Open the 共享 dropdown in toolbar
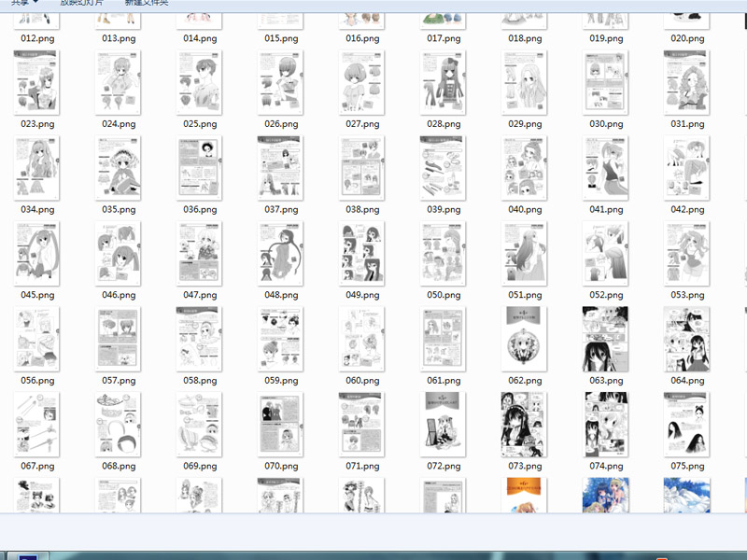Image resolution: width=747 pixels, height=560 pixels. tap(25, 3)
